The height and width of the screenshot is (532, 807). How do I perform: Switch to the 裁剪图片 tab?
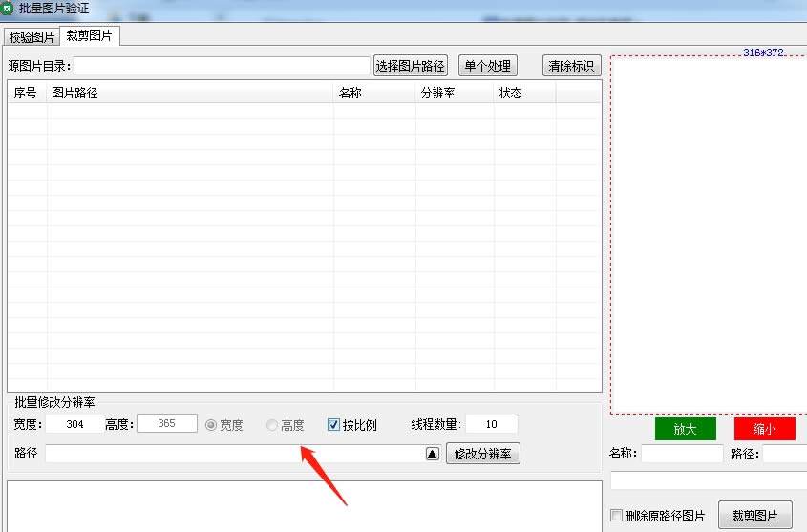(90, 35)
